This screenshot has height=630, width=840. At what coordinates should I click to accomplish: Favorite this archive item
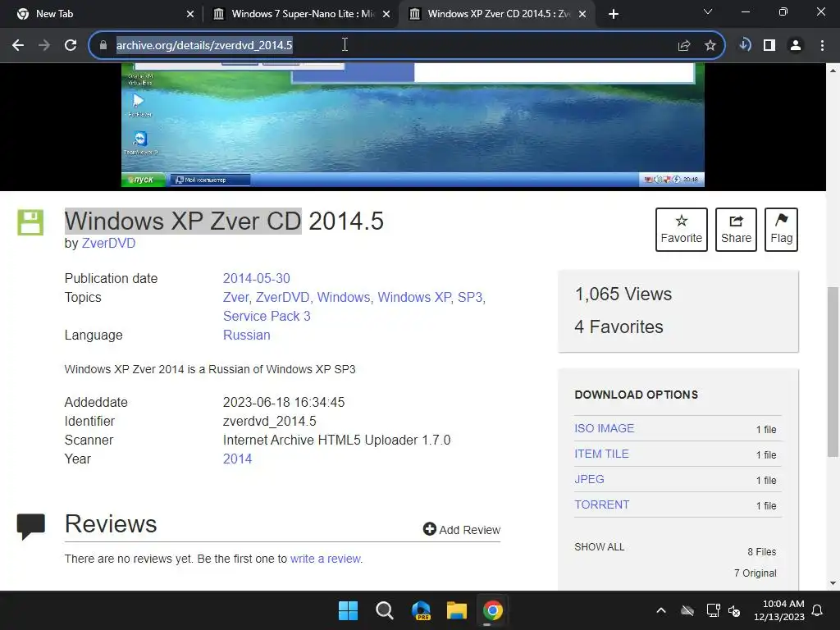(682, 230)
